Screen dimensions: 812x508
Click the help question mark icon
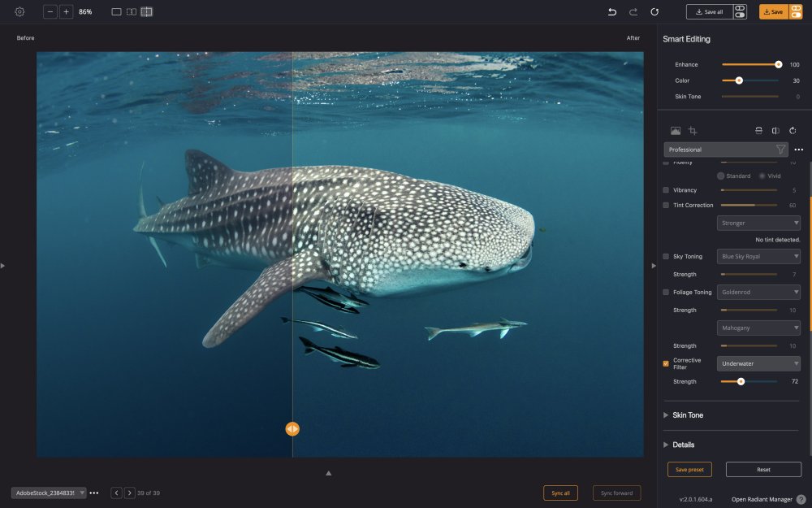click(x=801, y=500)
